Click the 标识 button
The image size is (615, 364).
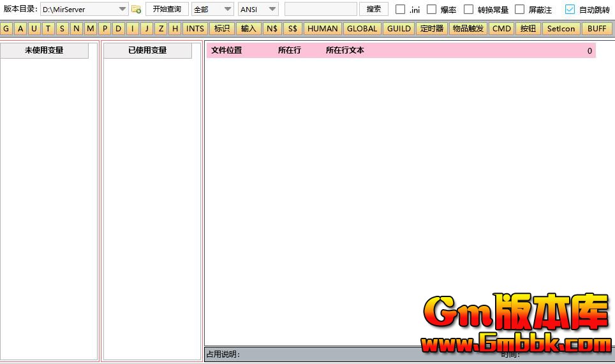coord(222,29)
